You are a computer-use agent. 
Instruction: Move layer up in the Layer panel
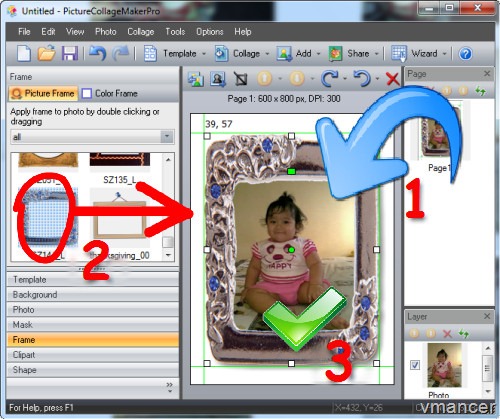coord(414,333)
